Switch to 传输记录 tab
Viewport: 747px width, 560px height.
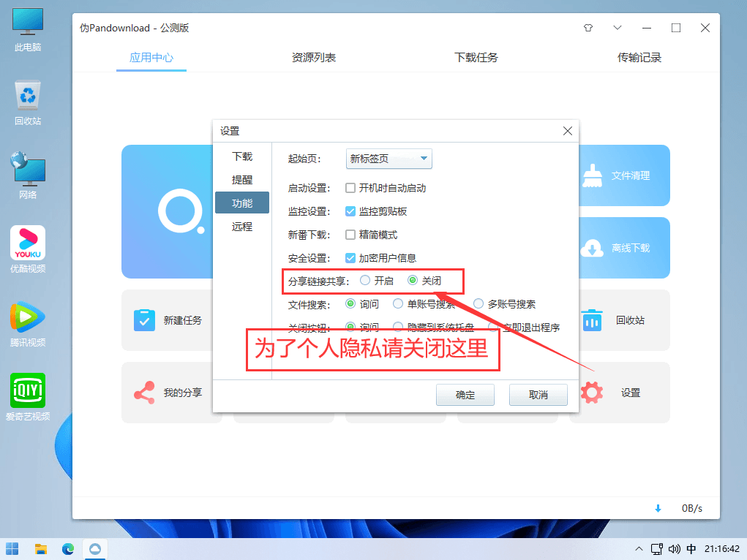coord(639,58)
